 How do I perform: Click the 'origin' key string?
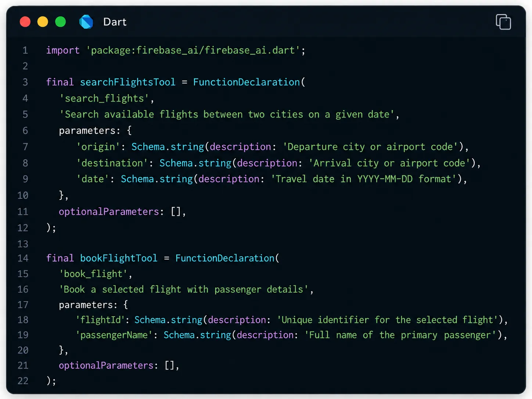pos(98,147)
